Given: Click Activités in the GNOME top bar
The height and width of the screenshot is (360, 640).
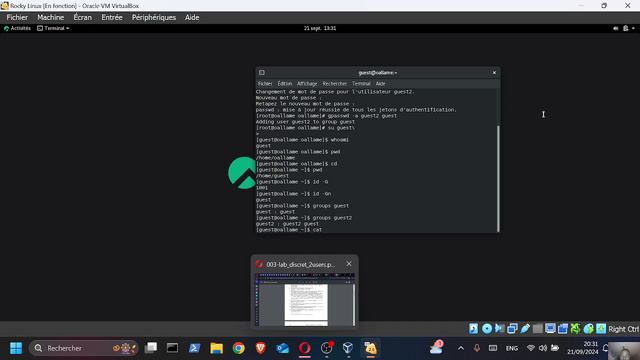Looking at the screenshot, I should (x=17, y=28).
